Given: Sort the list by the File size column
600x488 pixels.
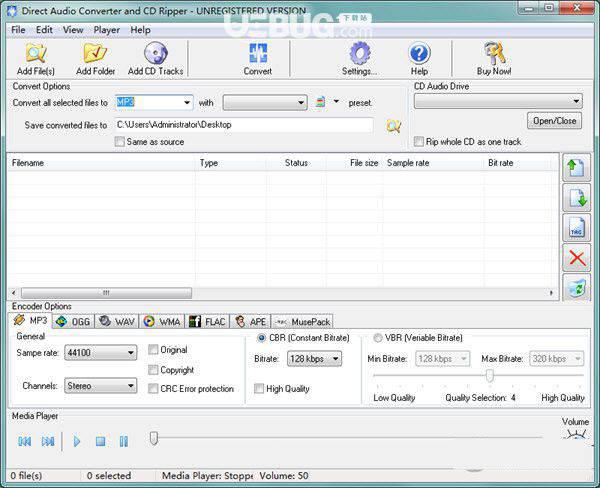Looking at the screenshot, I should (354, 163).
